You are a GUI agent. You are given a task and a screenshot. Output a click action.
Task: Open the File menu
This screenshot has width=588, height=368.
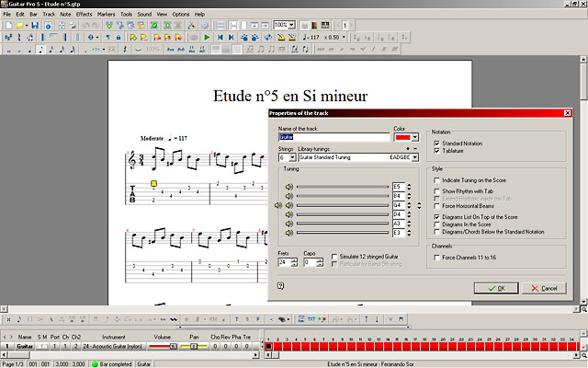6,15
